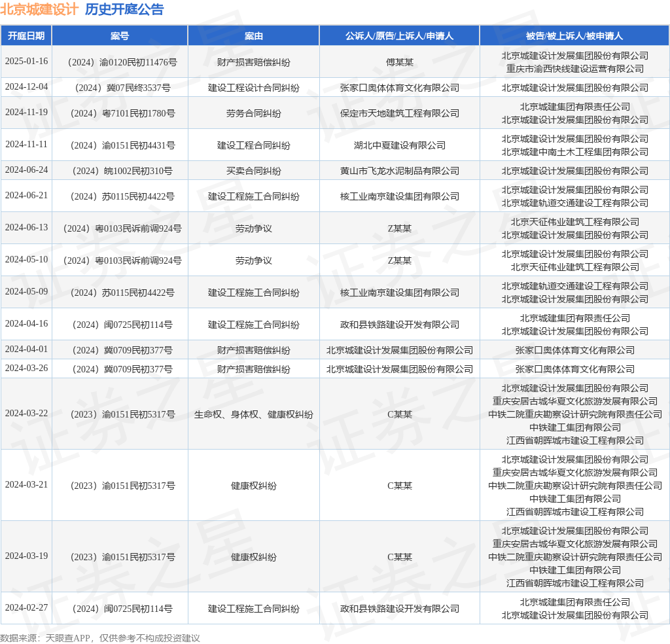Click plaintiff 黄山市飞龙水泥制品有限公司

(x=400, y=171)
